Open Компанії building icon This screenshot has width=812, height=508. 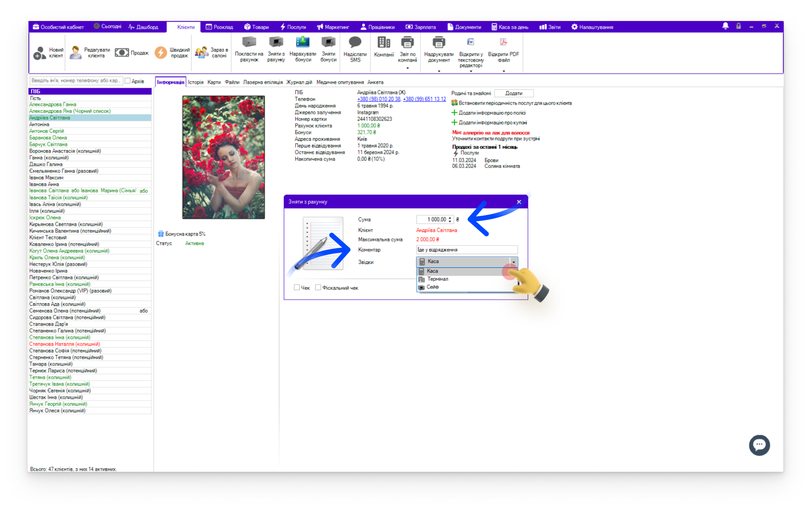384,42
